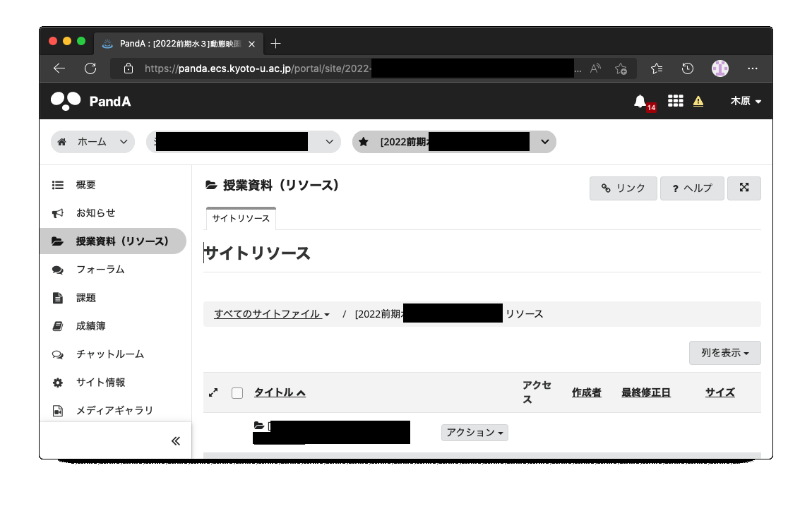Close the PandA browser tab
812x511 pixels.
tap(251, 44)
